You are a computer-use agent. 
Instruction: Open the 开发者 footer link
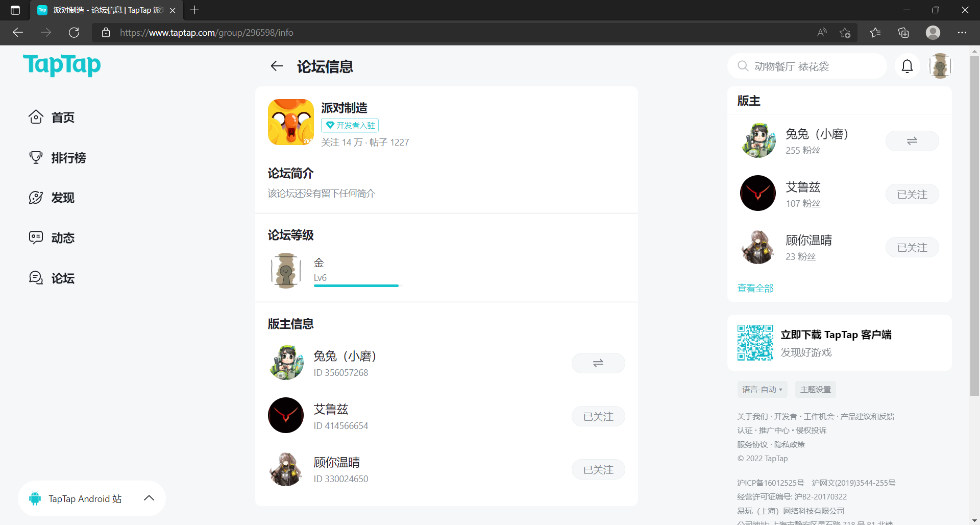pos(785,416)
